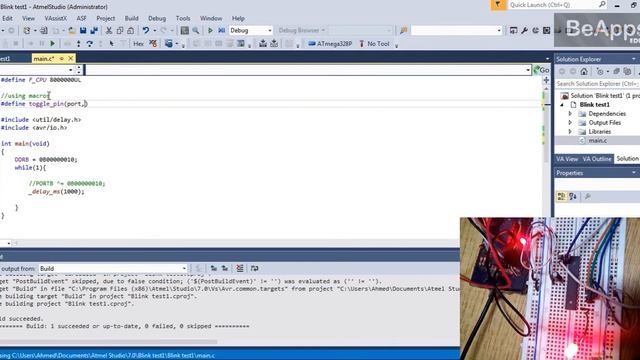Click the Search Solution Explorer field
Screen dimensions: 640x360
(x=597, y=84)
